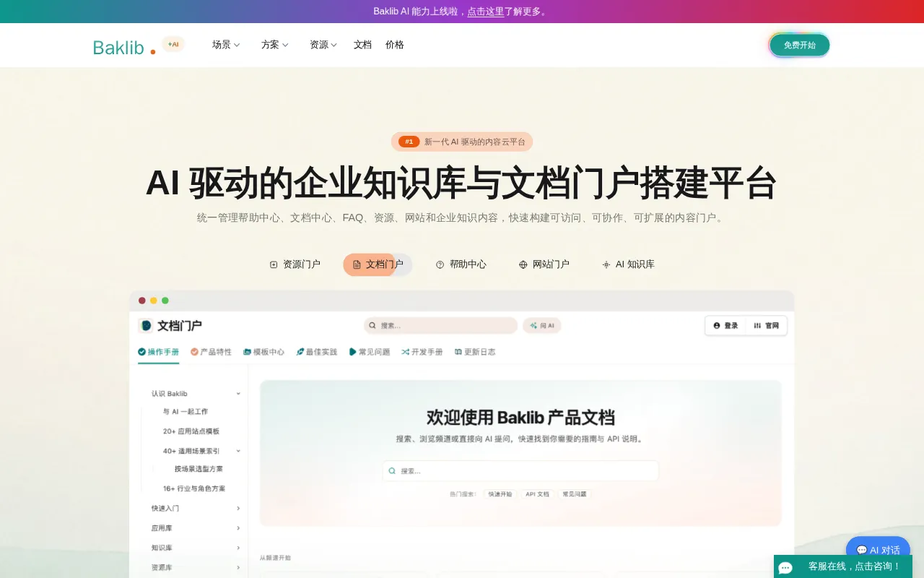Select 按场景选型方案 in sidebar
Screen dimensions: 924x578
point(199,469)
